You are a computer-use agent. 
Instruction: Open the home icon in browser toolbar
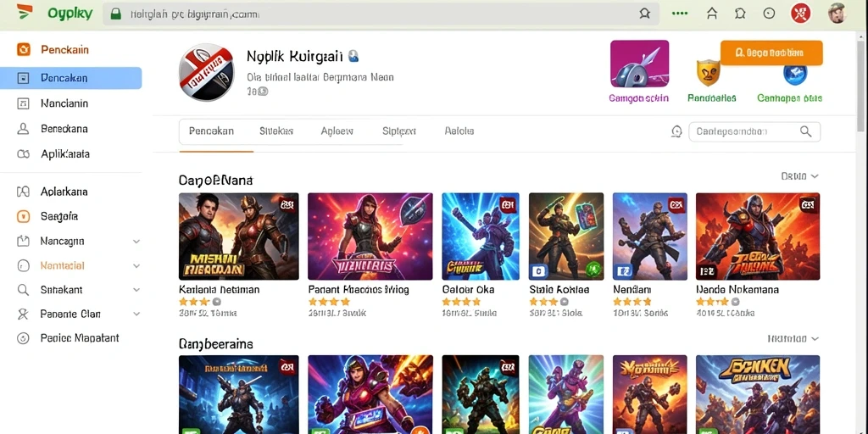point(712,14)
